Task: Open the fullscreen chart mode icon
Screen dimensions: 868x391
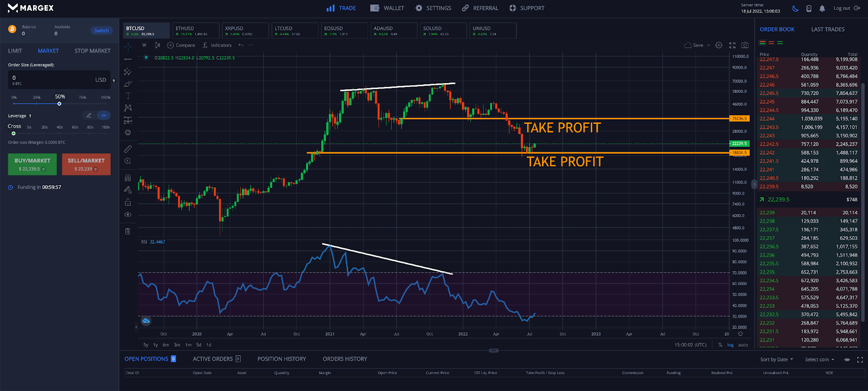Action: (x=732, y=46)
